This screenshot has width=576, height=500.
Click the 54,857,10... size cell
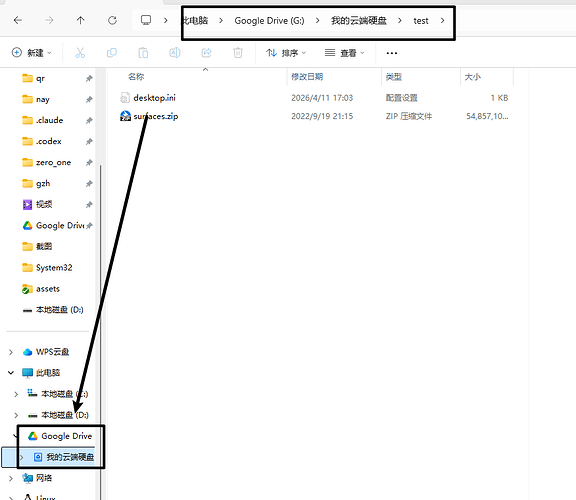point(487,116)
